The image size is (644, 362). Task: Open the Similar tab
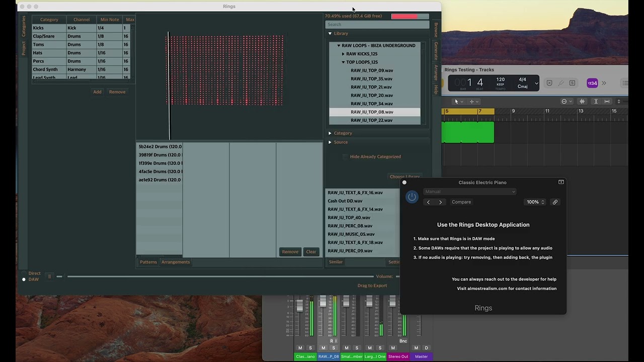336,262
